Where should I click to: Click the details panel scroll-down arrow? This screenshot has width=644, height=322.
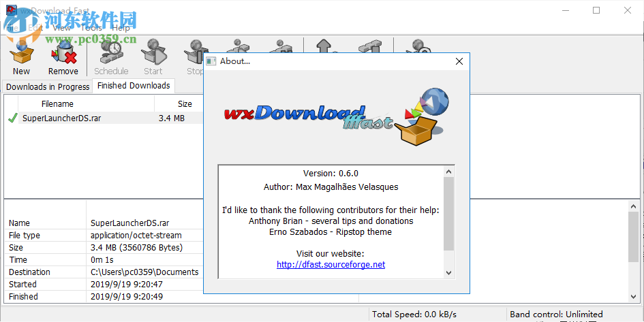pyautogui.click(x=633, y=297)
